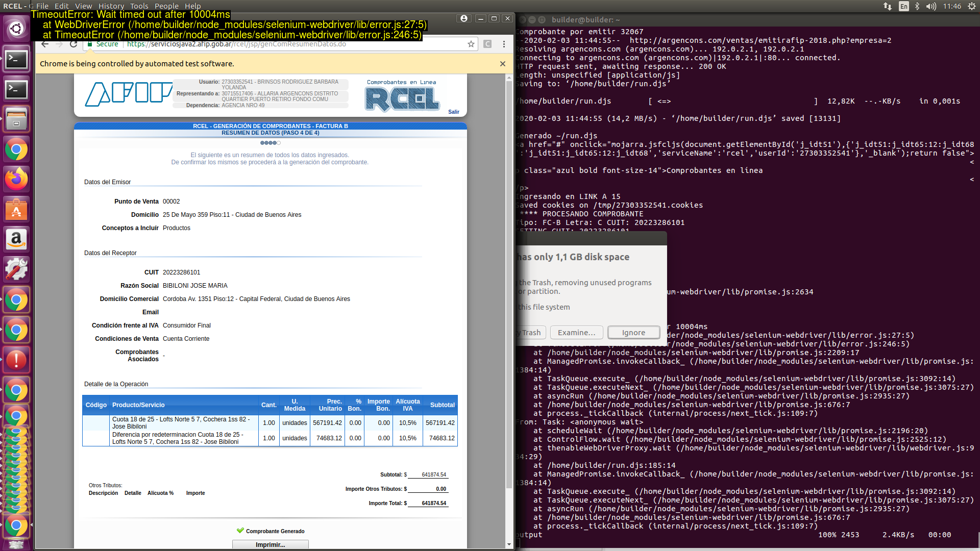Click unit price 567191.42 cell
Image resolution: width=980 pixels, height=551 pixels.
click(327, 423)
